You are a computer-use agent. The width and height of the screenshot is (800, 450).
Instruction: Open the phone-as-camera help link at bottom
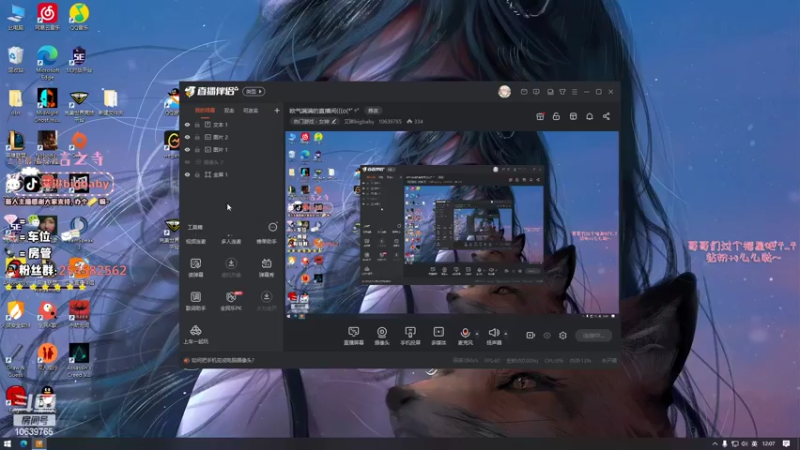click(222, 360)
